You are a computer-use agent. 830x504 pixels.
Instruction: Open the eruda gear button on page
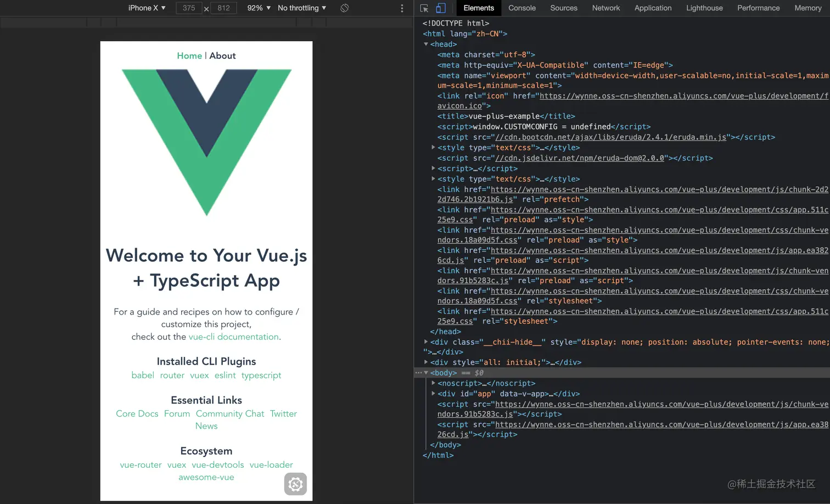pyautogui.click(x=295, y=484)
